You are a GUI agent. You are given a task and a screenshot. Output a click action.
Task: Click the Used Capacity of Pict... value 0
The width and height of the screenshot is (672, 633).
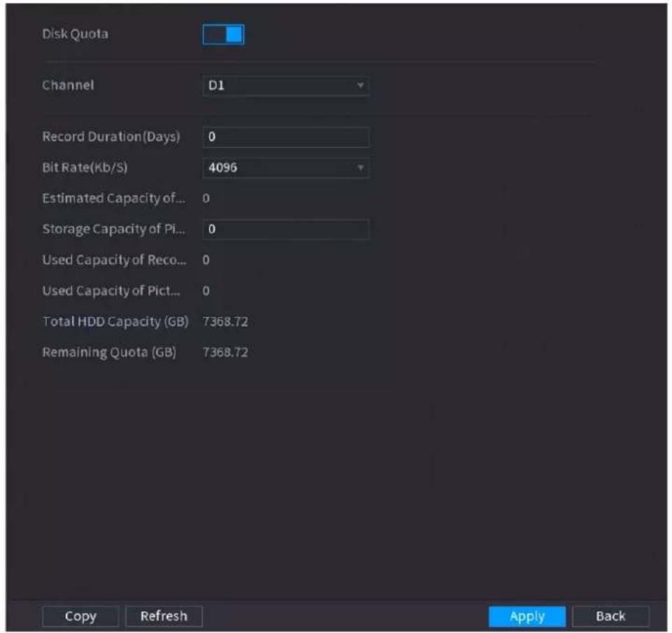[x=206, y=291]
